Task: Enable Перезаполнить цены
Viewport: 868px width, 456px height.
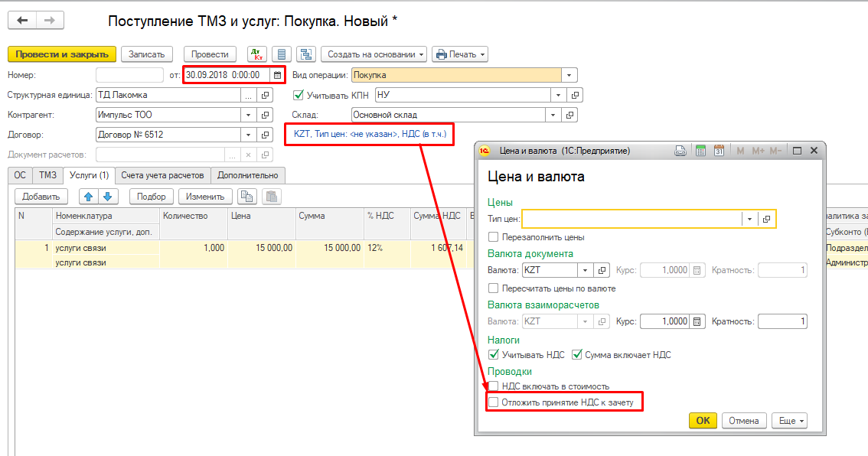Action: [493, 237]
